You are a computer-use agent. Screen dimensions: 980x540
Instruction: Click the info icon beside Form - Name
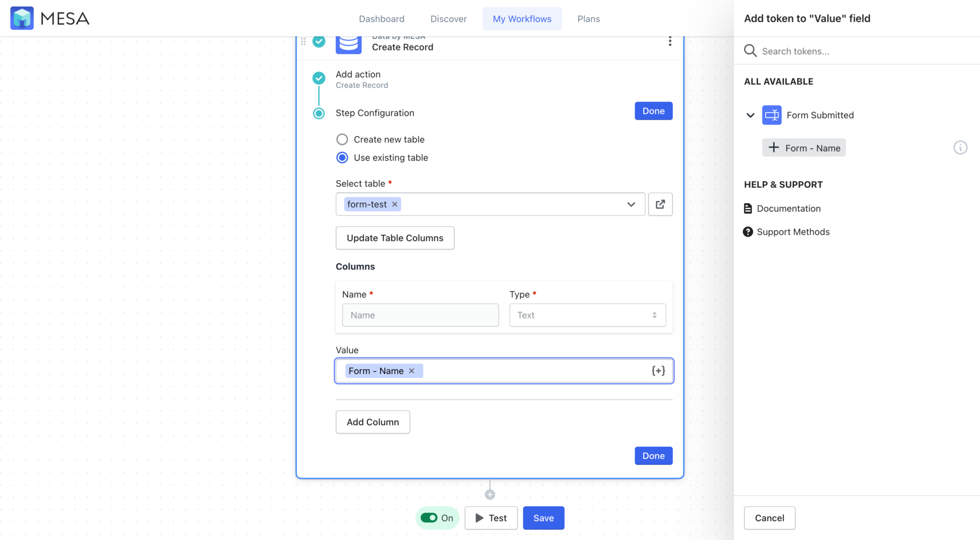pos(960,148)
